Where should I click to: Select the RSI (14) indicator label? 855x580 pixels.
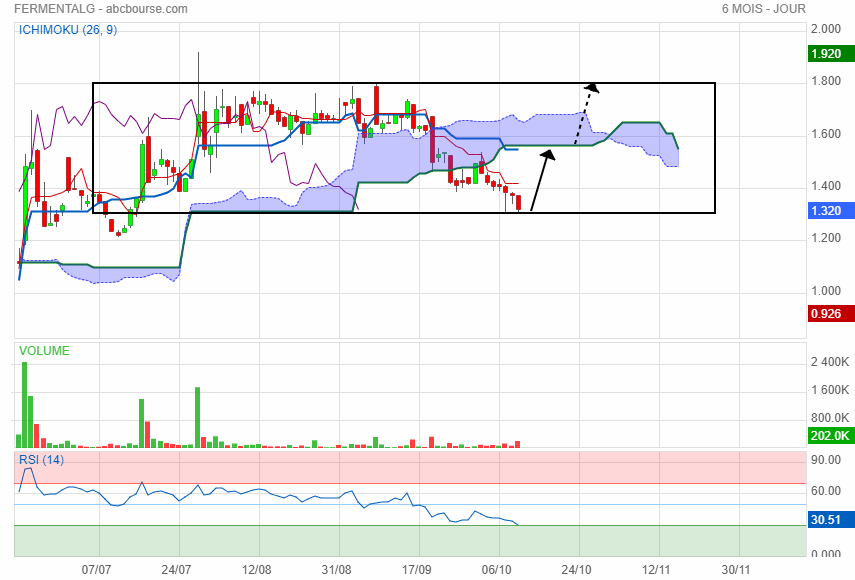(x=41, y=460)
